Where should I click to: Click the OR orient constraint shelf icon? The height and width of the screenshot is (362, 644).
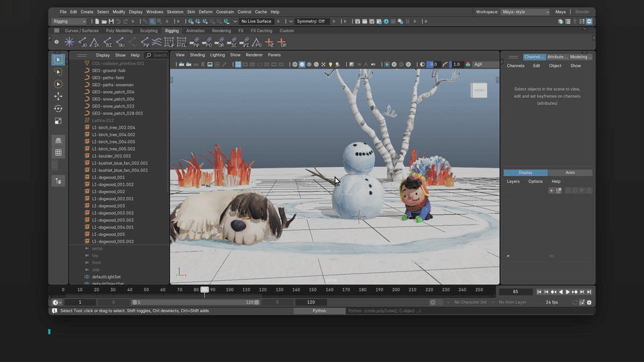[219, 42]
